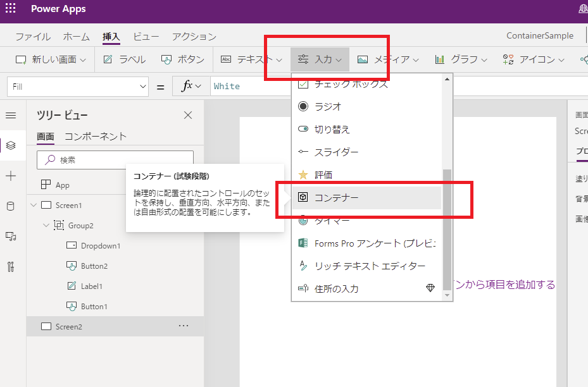Click the Group2 group icon
This screenshot has height=387, width=588.
click(59, 225)
